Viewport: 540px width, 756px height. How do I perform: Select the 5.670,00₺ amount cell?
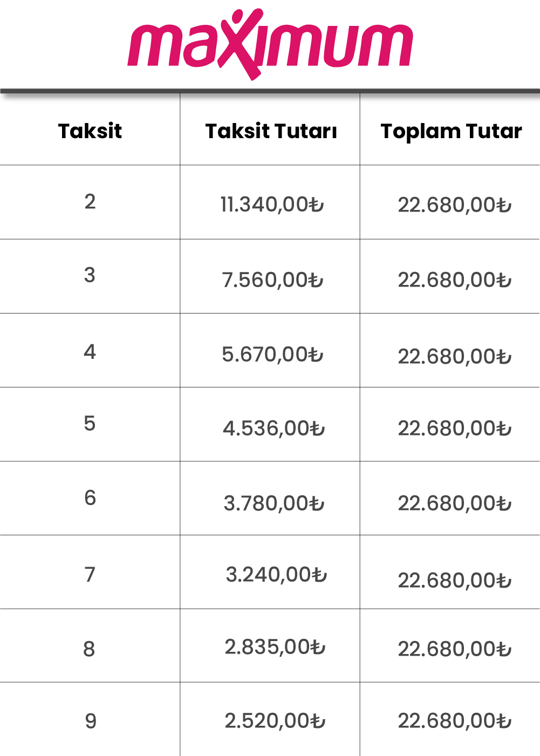pos(272,355)
